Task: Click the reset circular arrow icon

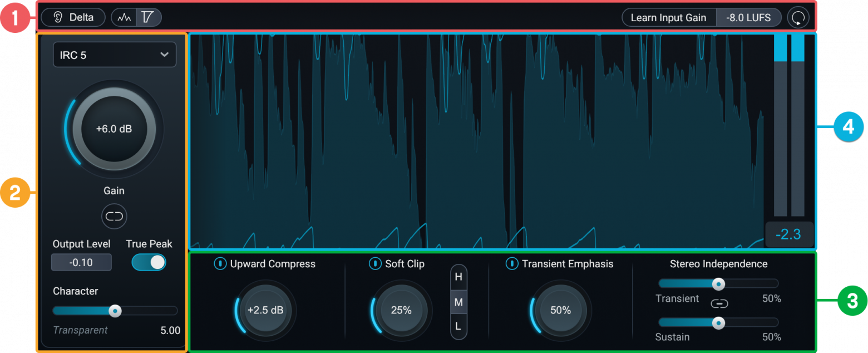Action: pyautogui.click(x=798, y=18)
